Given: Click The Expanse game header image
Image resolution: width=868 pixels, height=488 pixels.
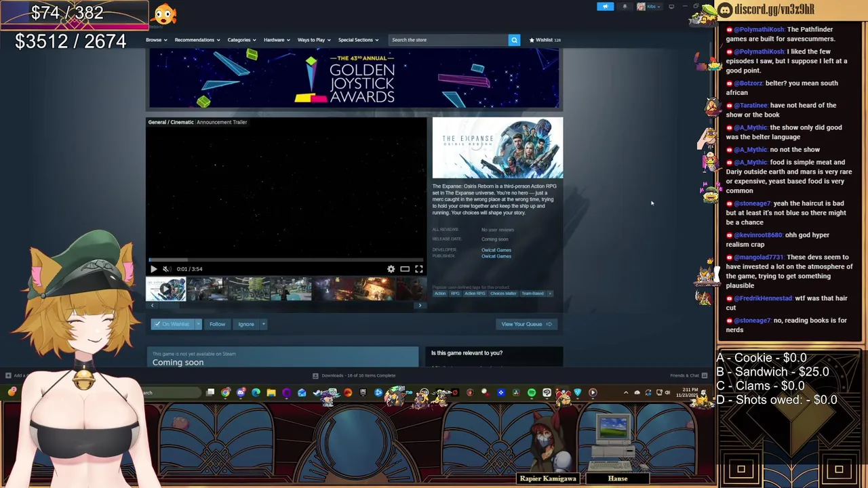Looking at the screenshot, I should (x=498, y=148).
